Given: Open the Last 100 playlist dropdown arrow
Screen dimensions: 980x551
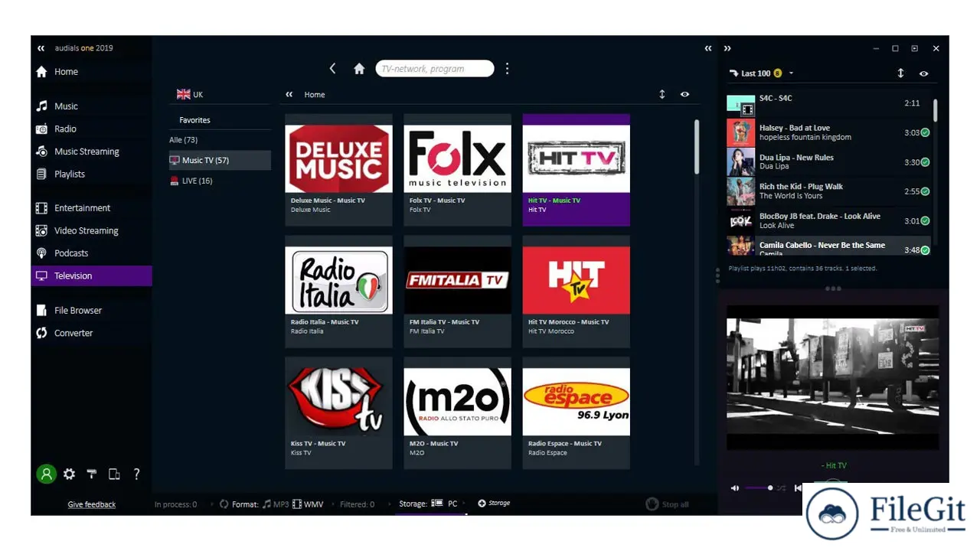Looking at the screenshot, I should click(791, 73).
